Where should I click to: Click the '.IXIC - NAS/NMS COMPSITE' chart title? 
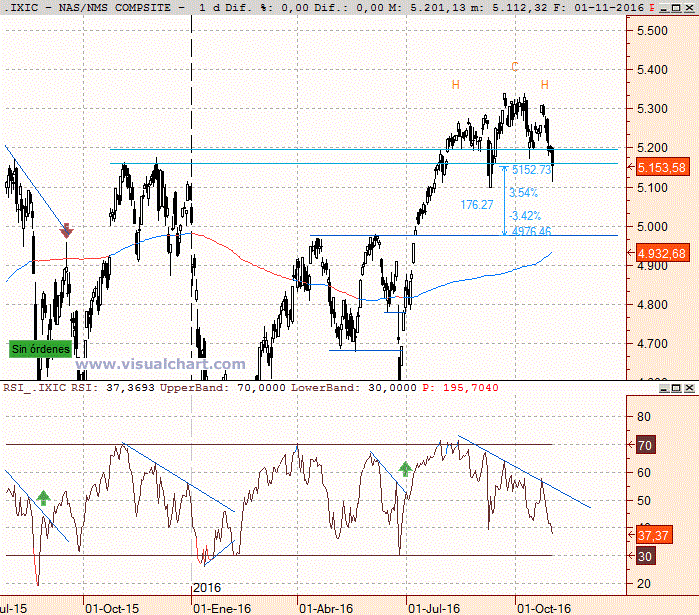click(x=90, y=8)
